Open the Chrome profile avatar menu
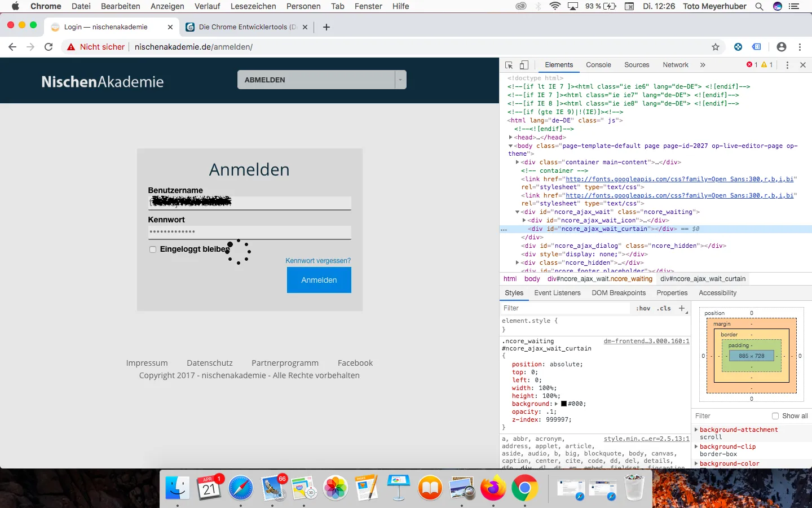 (781, 47)
